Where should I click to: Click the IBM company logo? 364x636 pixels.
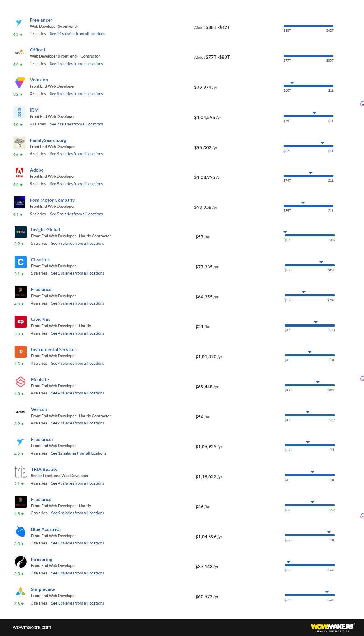tap(20, 112)
